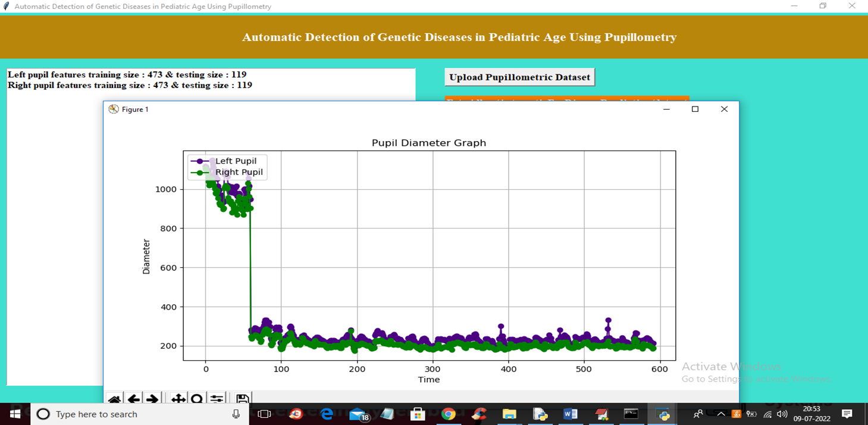Expand hidden icons in the system tray

click(x=720, y=414)
